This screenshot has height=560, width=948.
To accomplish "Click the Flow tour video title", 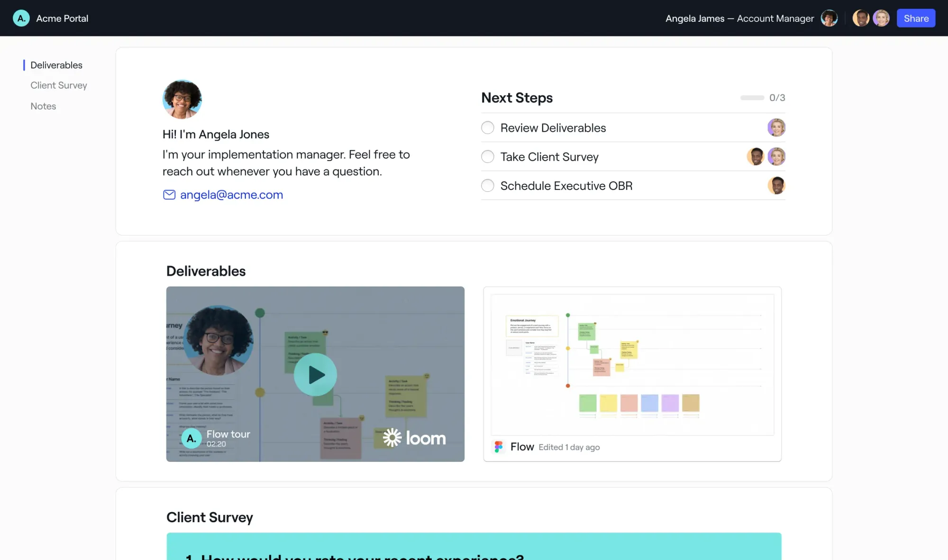I will pyautogui.click(x=228, y=434).
